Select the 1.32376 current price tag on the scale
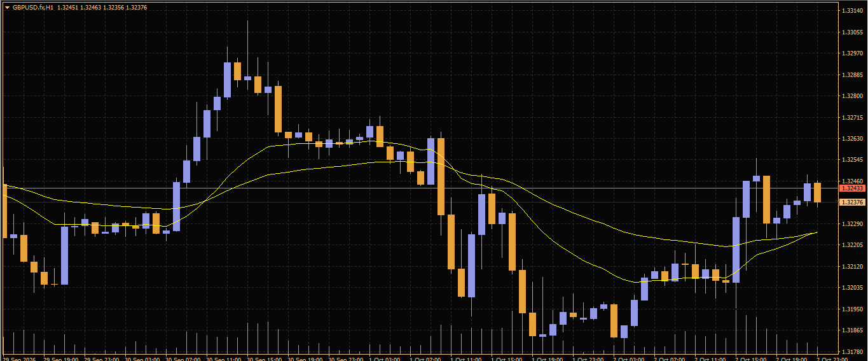The width and height of the screenshot is (868, 361). pos(852,202)
